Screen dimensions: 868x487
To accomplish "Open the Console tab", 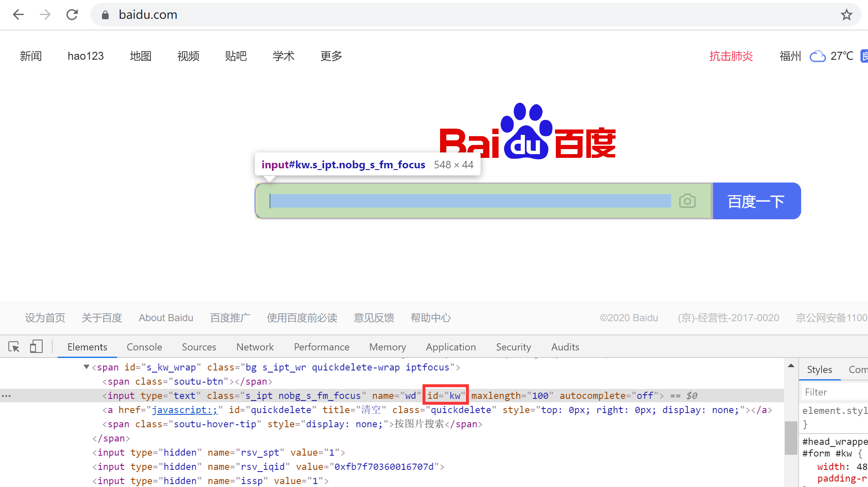I will (x=144, y=347).
